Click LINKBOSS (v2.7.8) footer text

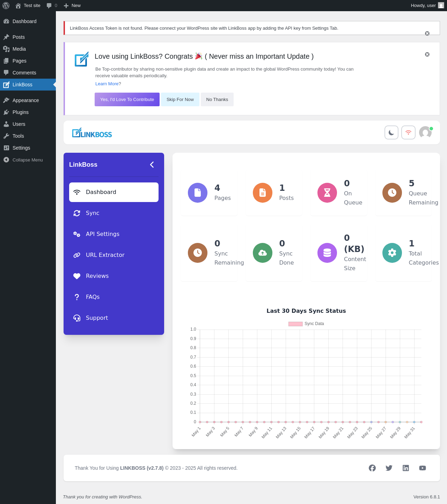[142, 468]
